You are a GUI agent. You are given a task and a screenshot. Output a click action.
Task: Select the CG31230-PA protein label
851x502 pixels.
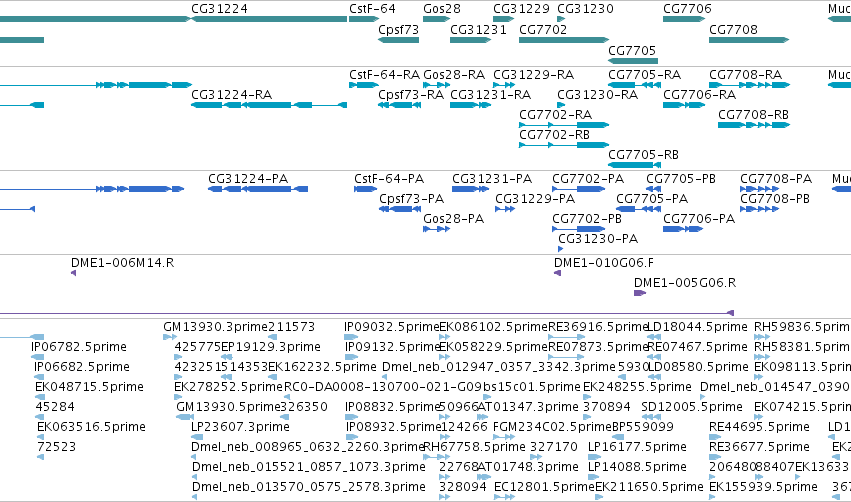598,239
